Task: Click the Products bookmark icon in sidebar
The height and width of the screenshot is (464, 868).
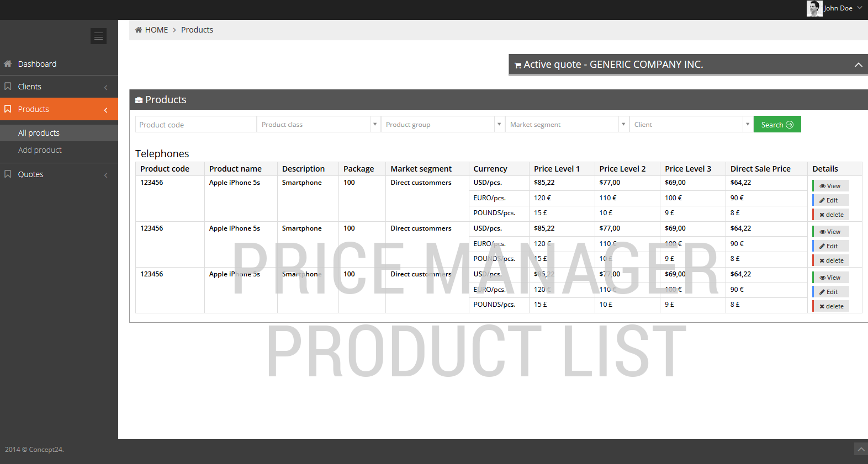Action: [8, 109]
